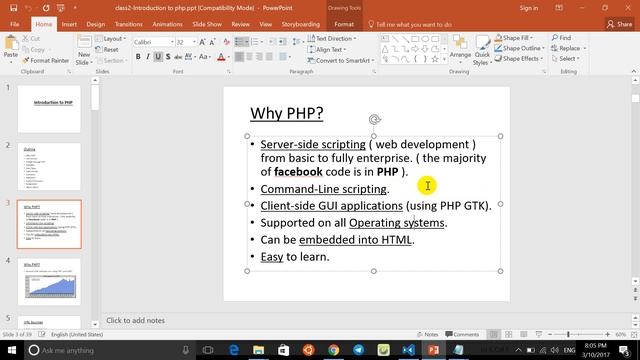The width and height of the screenshot is (640, 360).
Task: Open Quick Styles gallery
Action: click(482, 51)
